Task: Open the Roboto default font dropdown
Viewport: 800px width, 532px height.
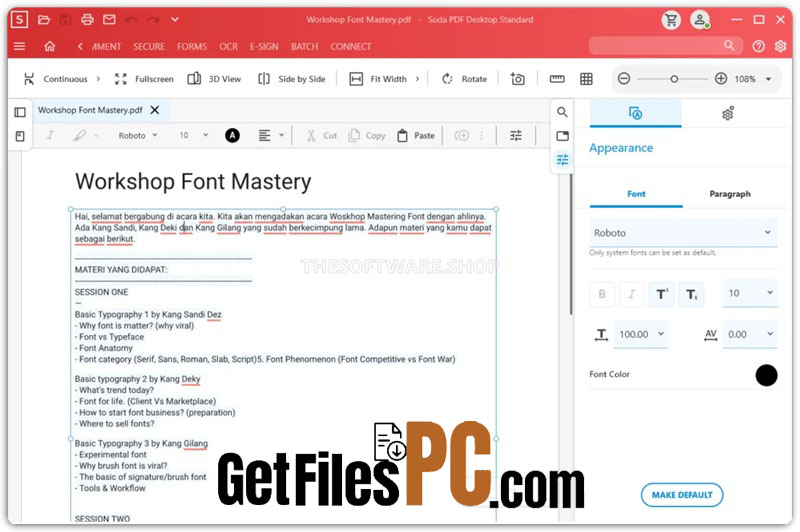Action: pos(683,233)
